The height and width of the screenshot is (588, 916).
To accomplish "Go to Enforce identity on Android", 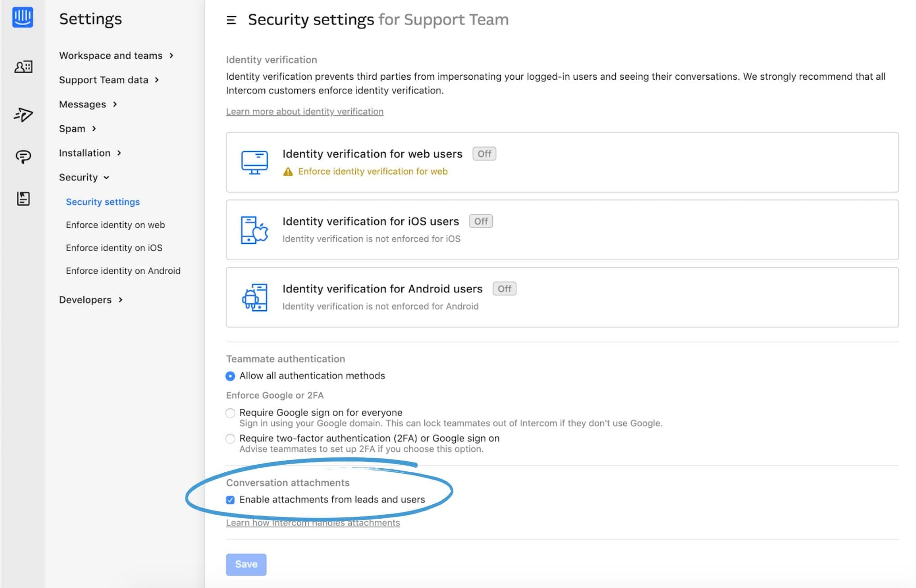I will (123, 271).
